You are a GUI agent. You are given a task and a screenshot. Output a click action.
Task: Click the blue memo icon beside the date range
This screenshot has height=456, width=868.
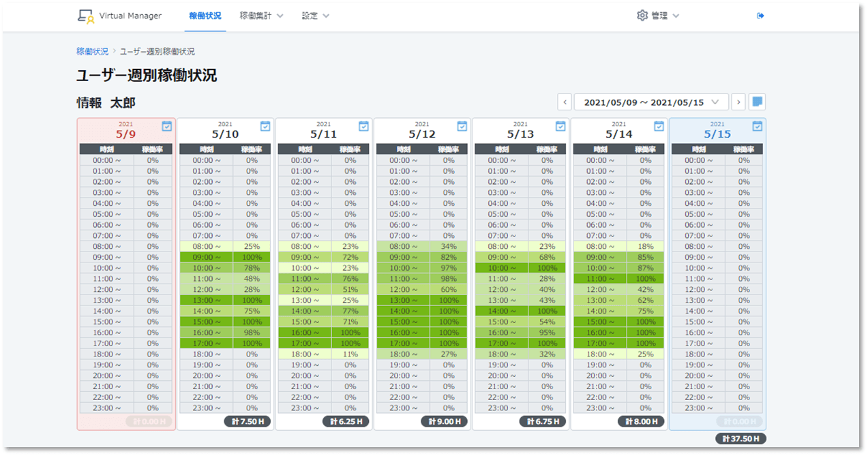757,101
